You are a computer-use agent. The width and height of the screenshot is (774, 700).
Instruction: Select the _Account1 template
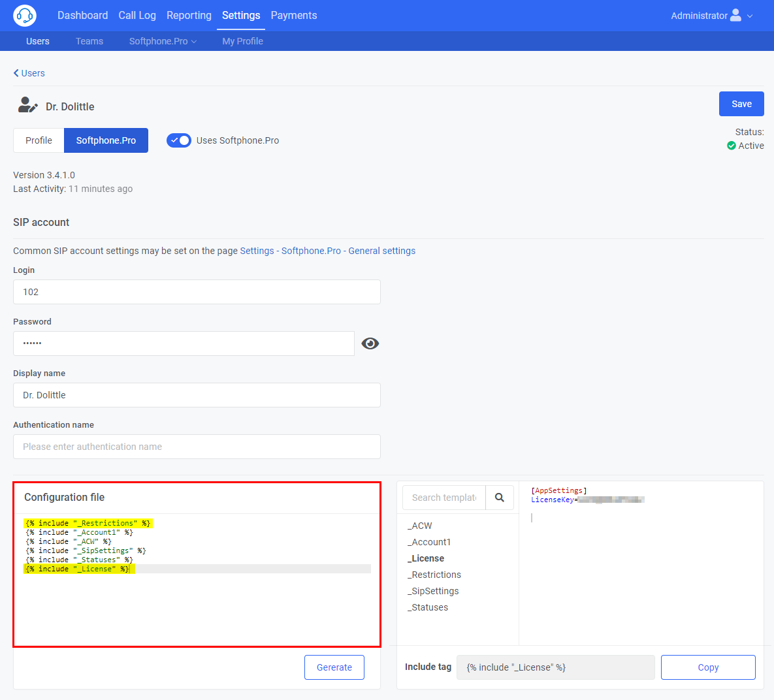(x=429, y=543)
